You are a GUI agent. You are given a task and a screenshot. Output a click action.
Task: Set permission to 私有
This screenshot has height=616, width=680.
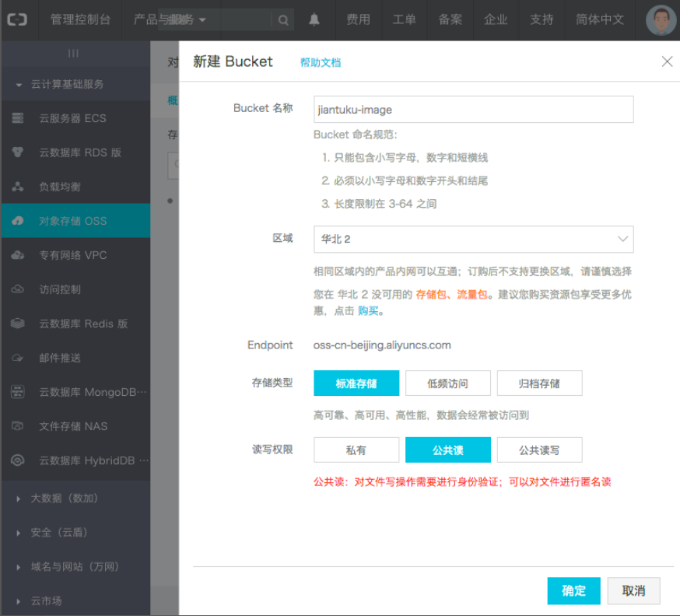356,450
